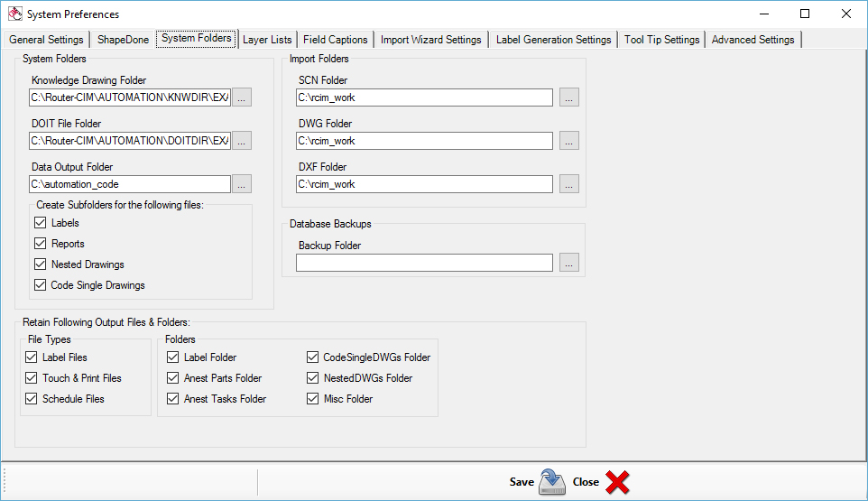Click the SCN Folder path field
868x501 pixels.
[x=425, y=97]
